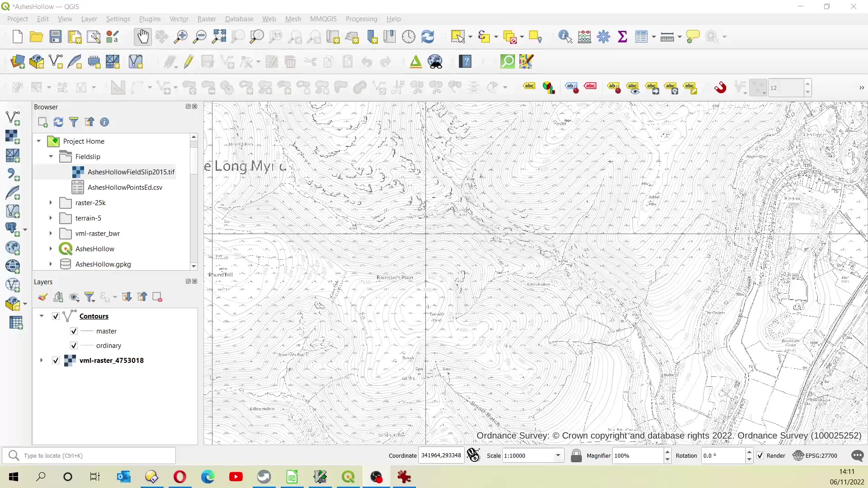The height and width of the screenshot is (488, 868).
Task: Open the Processing menu
Action: coord(361,19)
